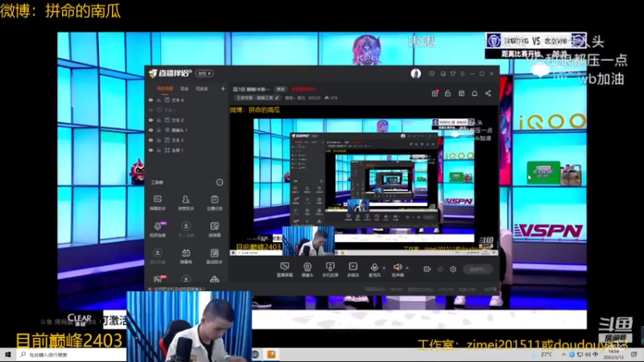Open orange app icon in taskbar
This screenshot has width=644, height=362.
coord(271,355)
